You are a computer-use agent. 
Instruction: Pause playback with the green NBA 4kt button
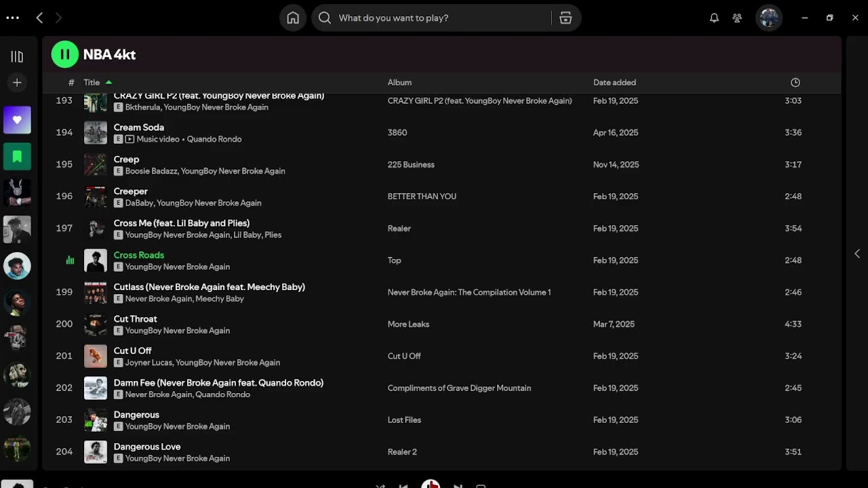tap(65, 54)
